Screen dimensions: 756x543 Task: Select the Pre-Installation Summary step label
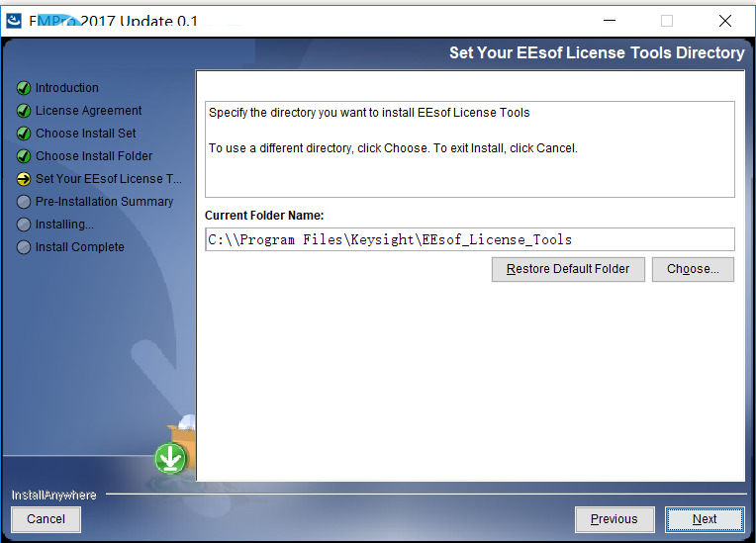click(104, 202)
